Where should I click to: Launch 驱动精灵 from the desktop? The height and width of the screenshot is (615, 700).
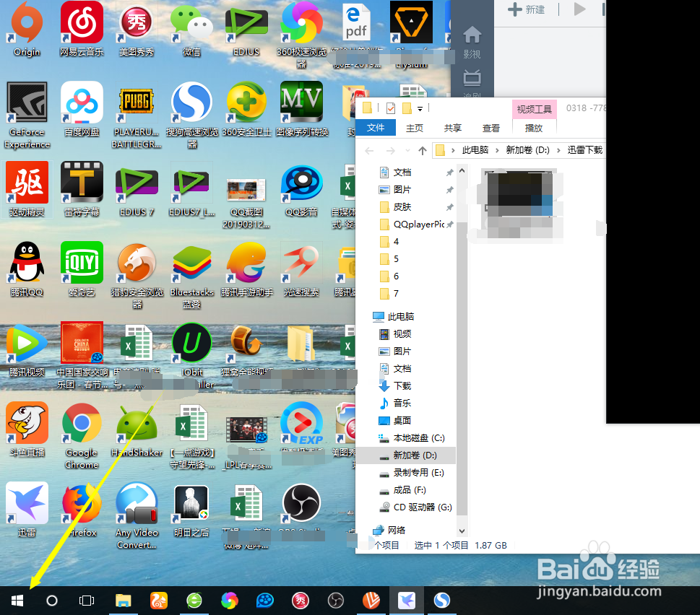click(27, 189)
